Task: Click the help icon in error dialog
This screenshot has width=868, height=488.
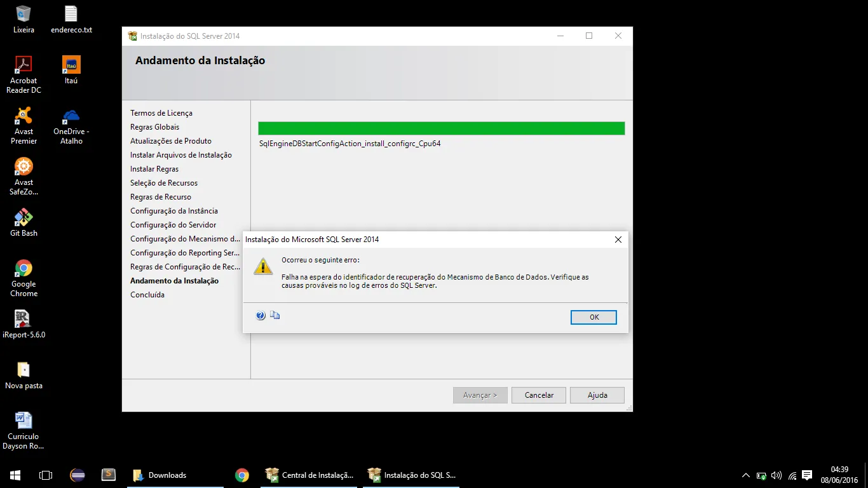Action: point(261,315)
